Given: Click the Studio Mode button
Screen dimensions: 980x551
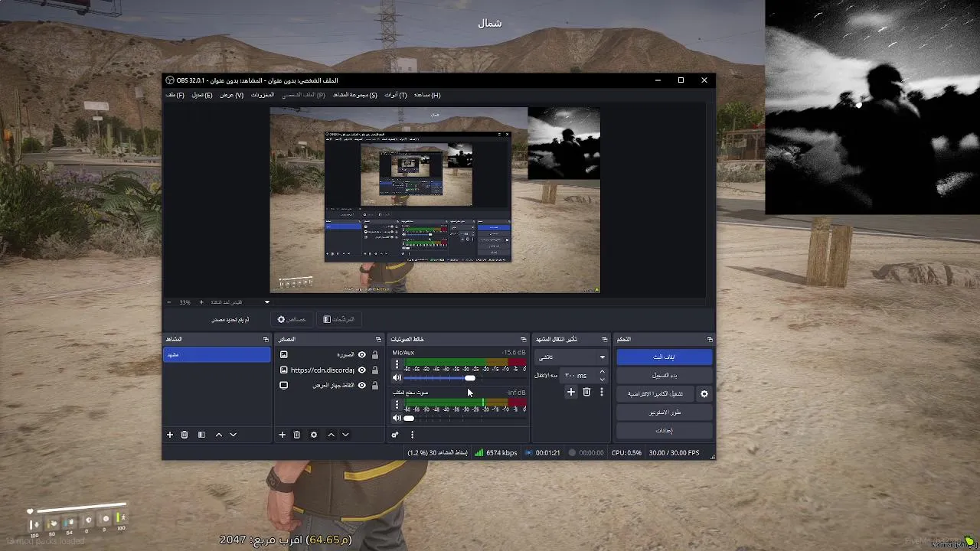Looking at the screenshot, I should pyautogui.click(x=665, y=412).
